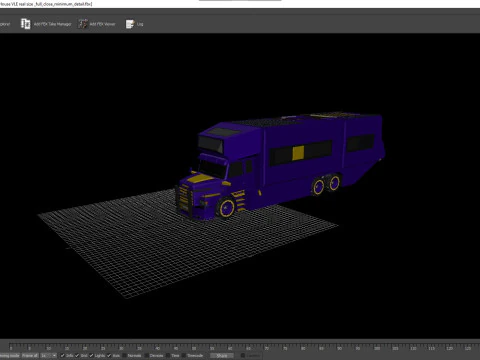Toggle the Grid checkbox

(x=77, y=355)
